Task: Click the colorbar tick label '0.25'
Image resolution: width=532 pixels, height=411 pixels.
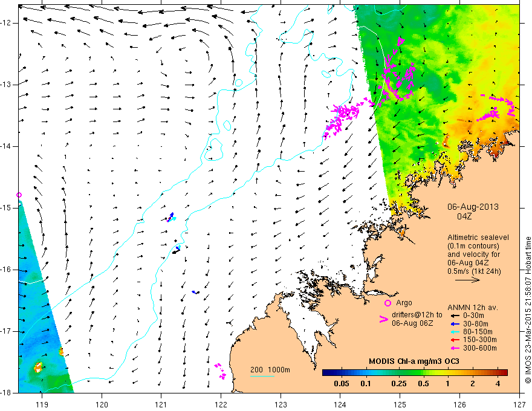Action: coord(399,384)
